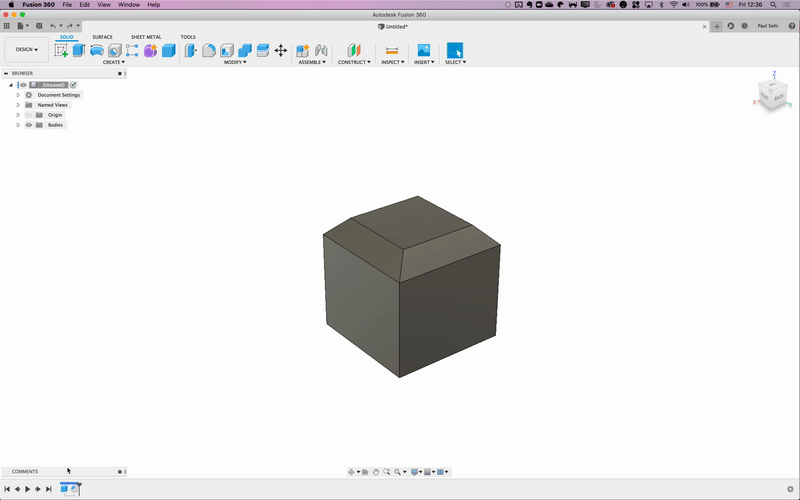800x500 pixels.
Task: Switch to the TOOLS tab
Action: (x=188, y=37)
